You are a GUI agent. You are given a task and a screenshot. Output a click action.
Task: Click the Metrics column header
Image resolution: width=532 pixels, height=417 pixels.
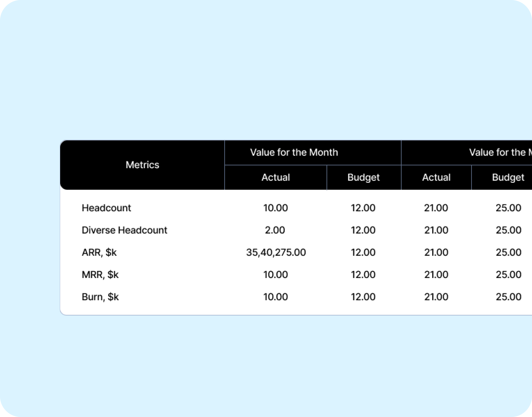(x=142, y=165)
